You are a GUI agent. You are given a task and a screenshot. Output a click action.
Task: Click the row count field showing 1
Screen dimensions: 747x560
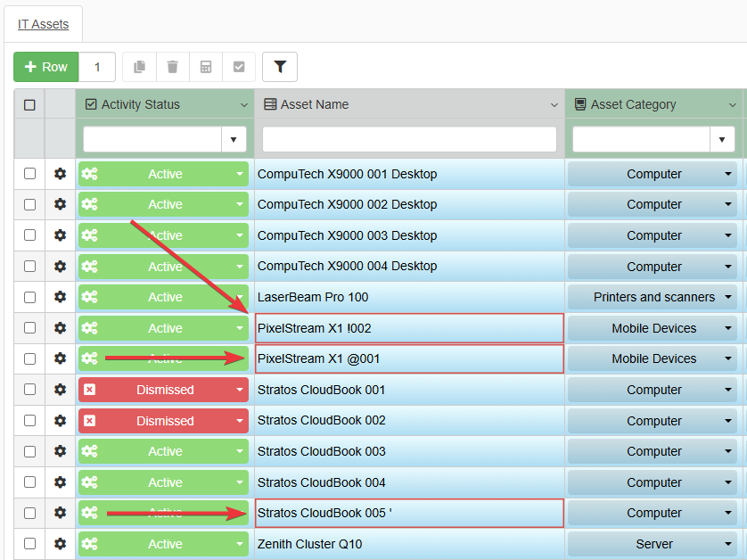(x=97, y=67)
